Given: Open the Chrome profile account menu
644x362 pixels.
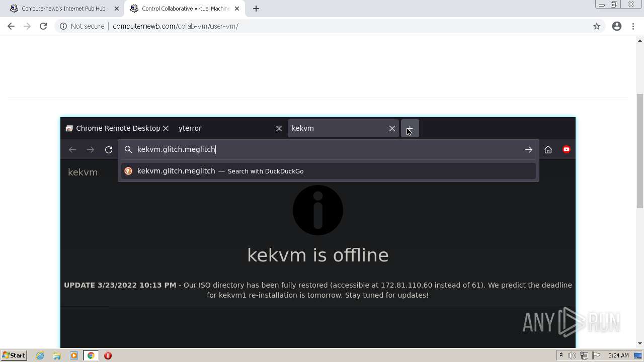Looking at the screenshot, I should tap(617, 26).
